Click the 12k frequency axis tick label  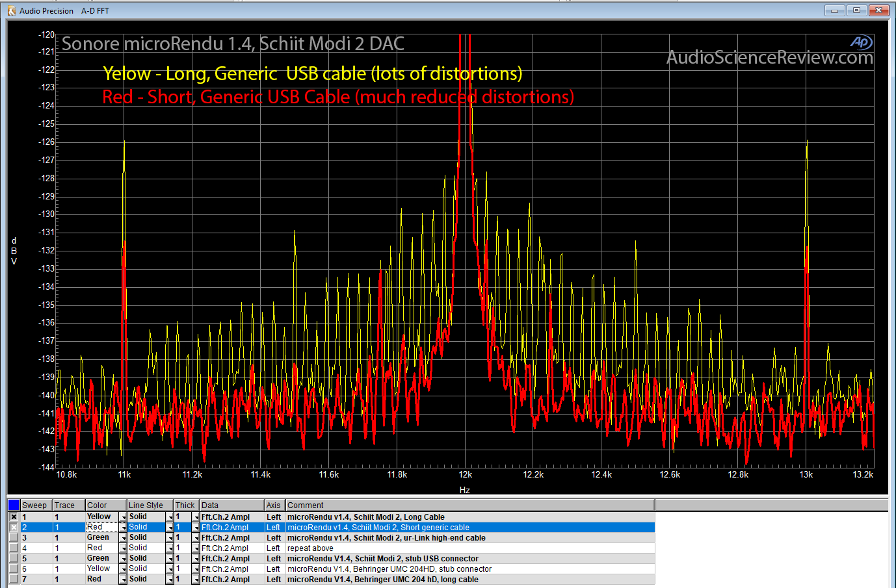pyautogui.click(x=465, y=475)
